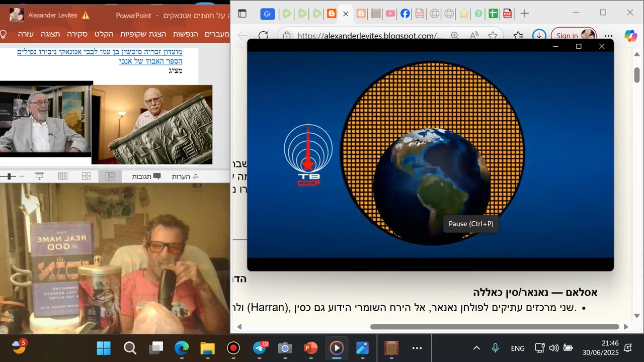Image resolution: width=644 pixels, height=362 pixels.
Task: Open a new tab in Edge
Action: click(x=524, y=14)
